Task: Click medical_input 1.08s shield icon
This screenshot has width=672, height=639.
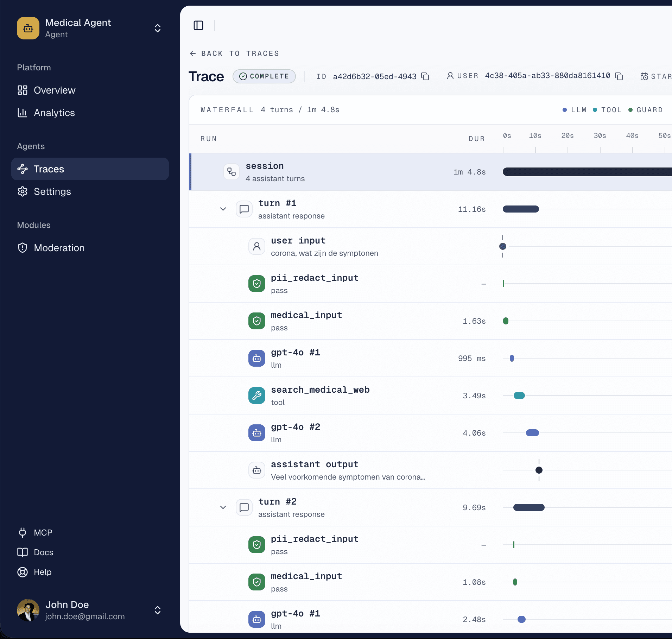Action: click(257, 582)
